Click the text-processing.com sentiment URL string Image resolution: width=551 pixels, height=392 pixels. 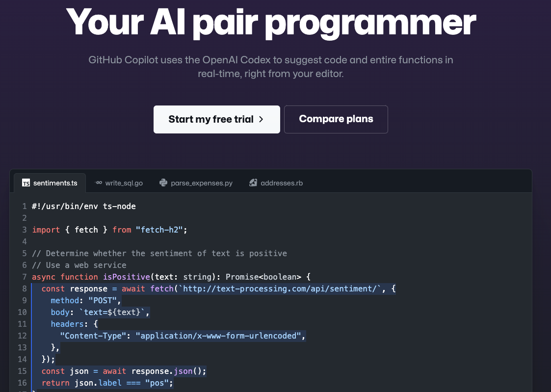(x=280, y=289)
